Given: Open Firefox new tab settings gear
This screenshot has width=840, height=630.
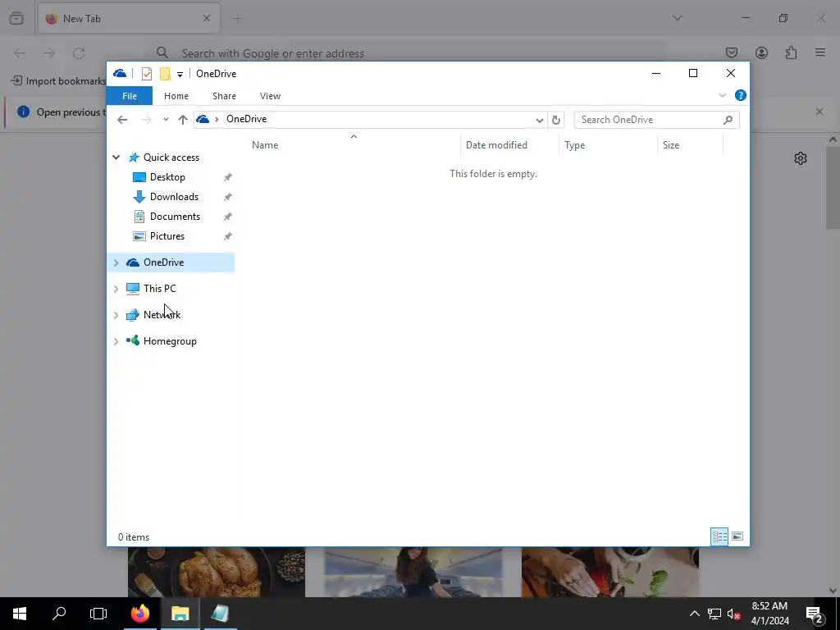Looking at the screenshot, I should pyautogui.click(x=801, y=158).
